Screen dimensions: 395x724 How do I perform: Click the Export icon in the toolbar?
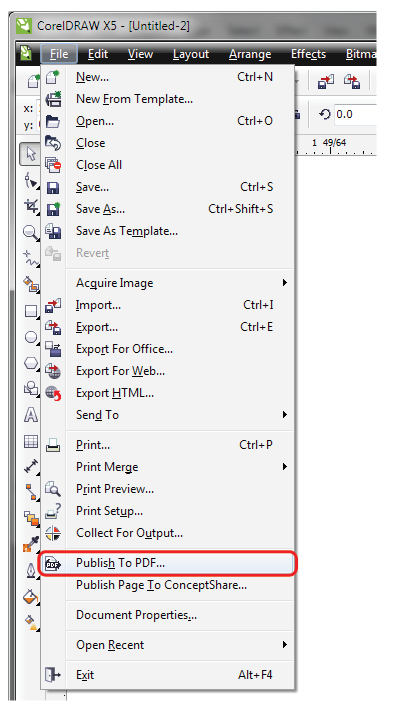click(x=352, y=82)
